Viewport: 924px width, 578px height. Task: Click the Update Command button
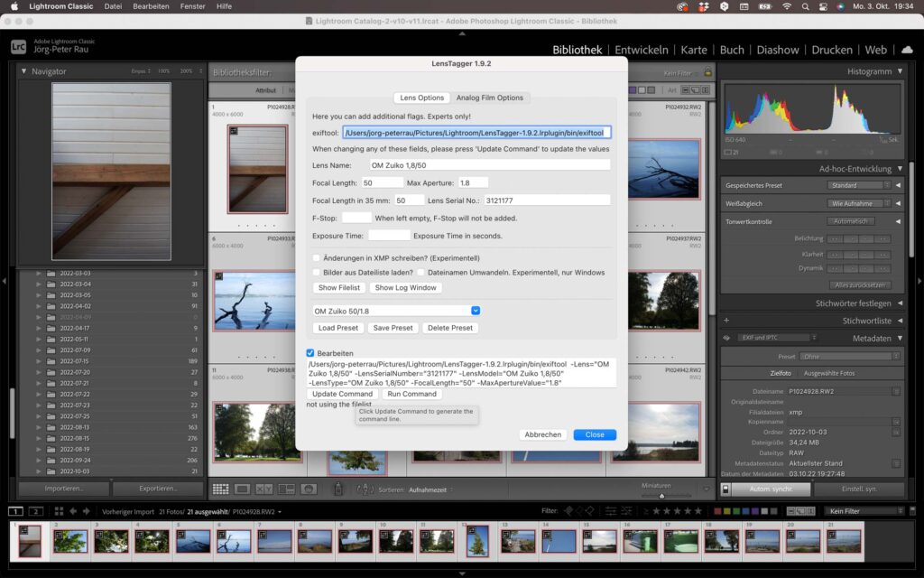342,394
